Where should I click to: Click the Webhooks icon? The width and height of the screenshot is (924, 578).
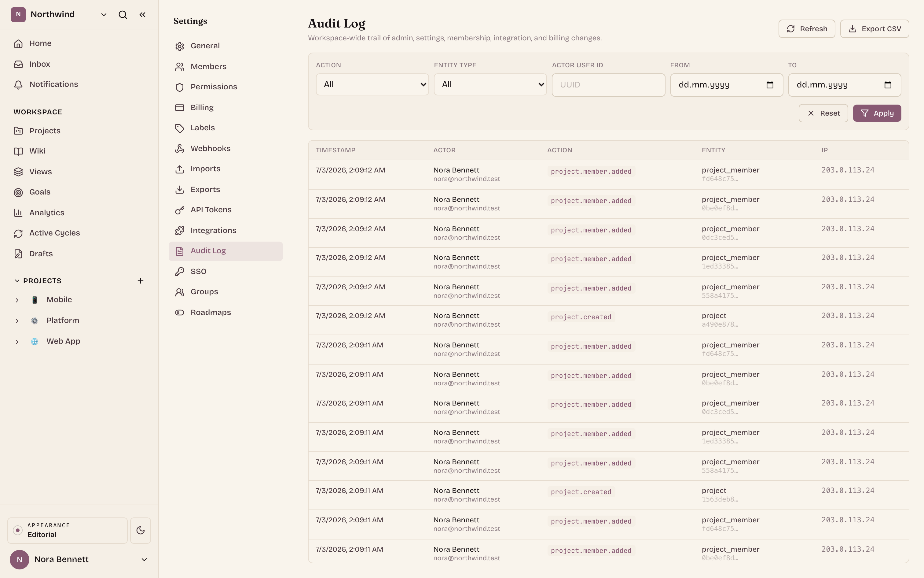click(179, 149)
